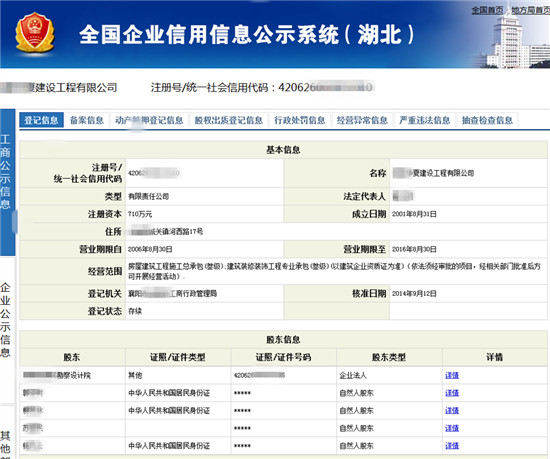Switch to the 备案信息 tab
550x459 pixels.
tap(87, 120)
